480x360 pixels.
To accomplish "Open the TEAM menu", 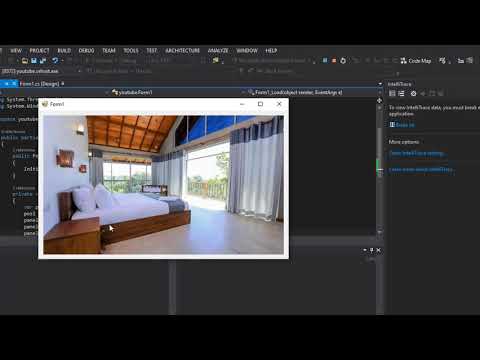I will pos(109,51).
